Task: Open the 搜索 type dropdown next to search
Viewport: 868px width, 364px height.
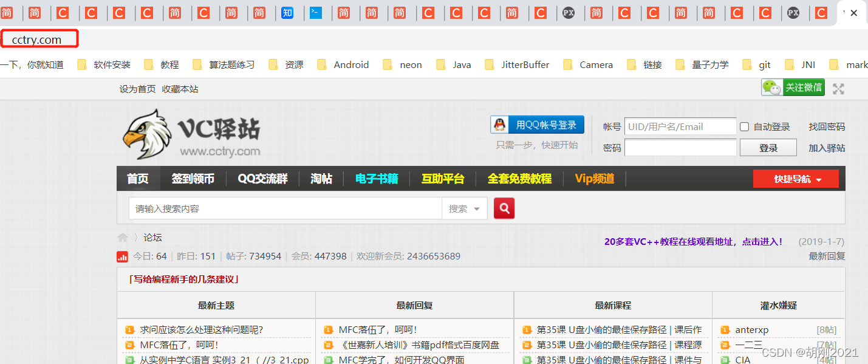Action: (x=464, y=208)
